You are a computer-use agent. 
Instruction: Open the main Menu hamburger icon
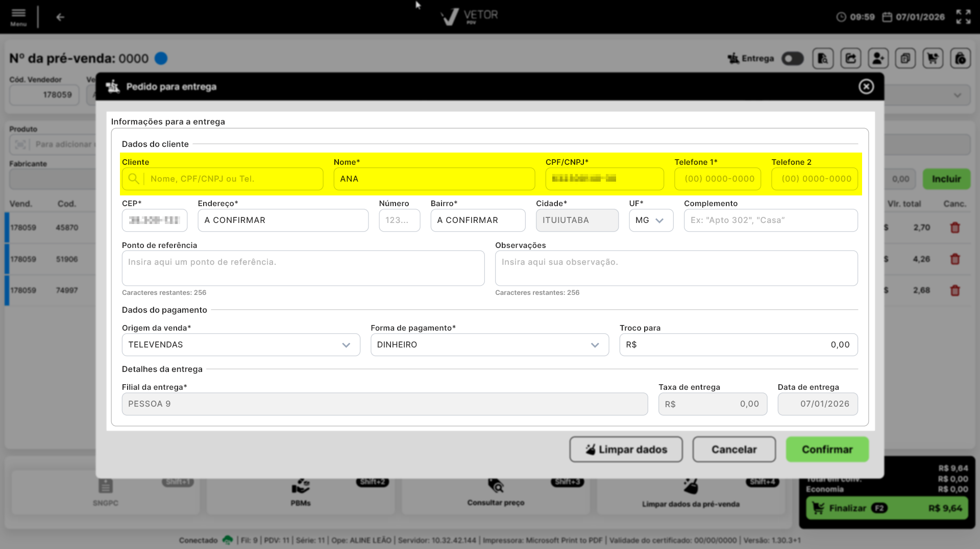[18, 16]
